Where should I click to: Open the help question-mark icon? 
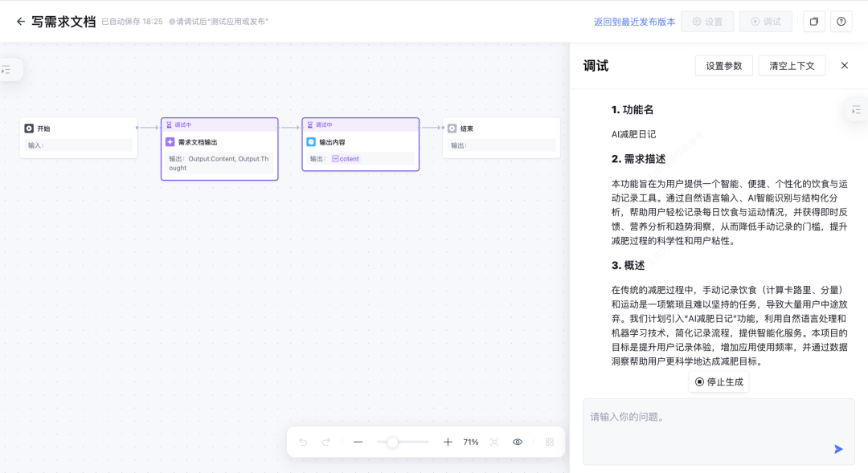point(841,21)
